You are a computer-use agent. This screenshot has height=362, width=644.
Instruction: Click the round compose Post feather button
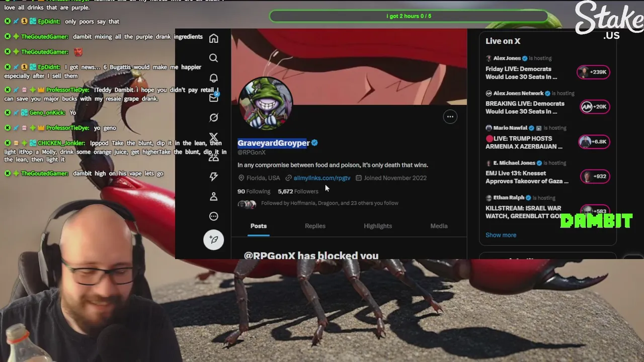coord(214,240)
